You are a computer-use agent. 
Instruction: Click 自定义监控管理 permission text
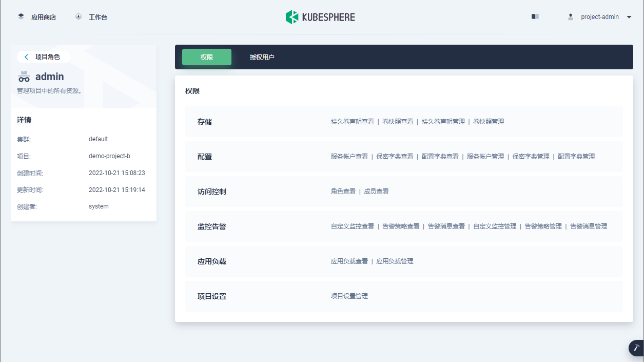(495, 226)
